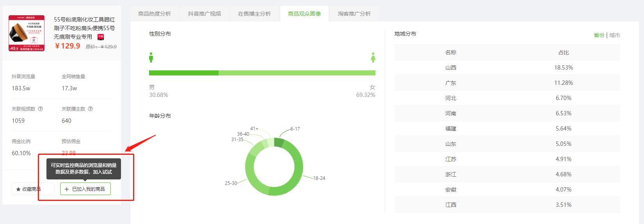Switch region view to 省份
Viewport: 644px width, 224px height.
pyautogui.click(x=599, y=35)
